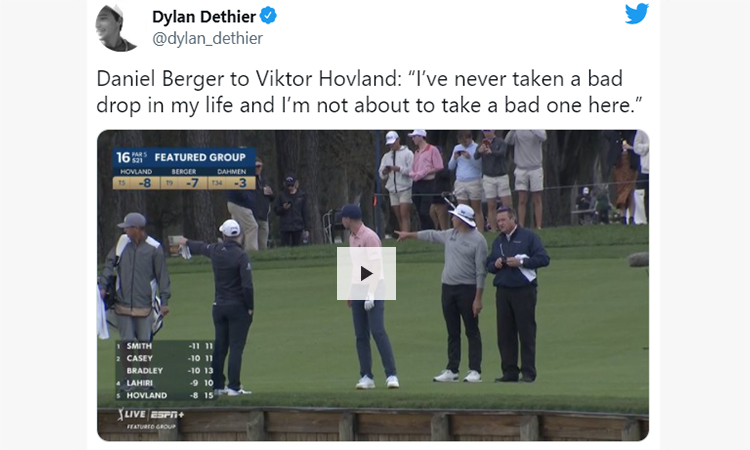Click the Casey leaderboard row

coord(165,358)
